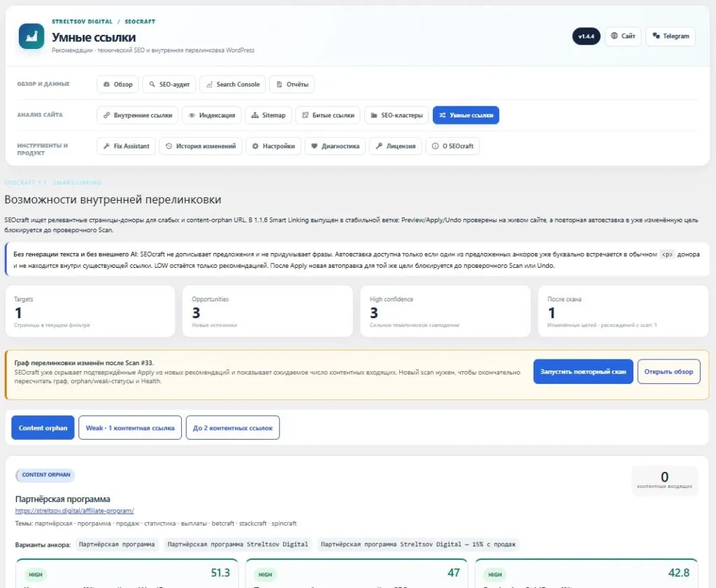Go to Настройки page
The width and height of the screenshot is (716, 588).
tap(273, 146)
